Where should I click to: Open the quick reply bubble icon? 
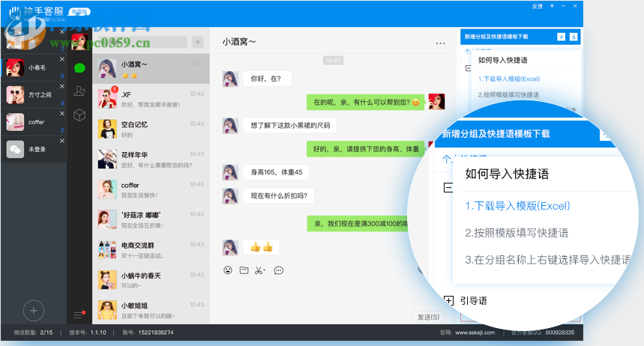[x=278, y=270]
